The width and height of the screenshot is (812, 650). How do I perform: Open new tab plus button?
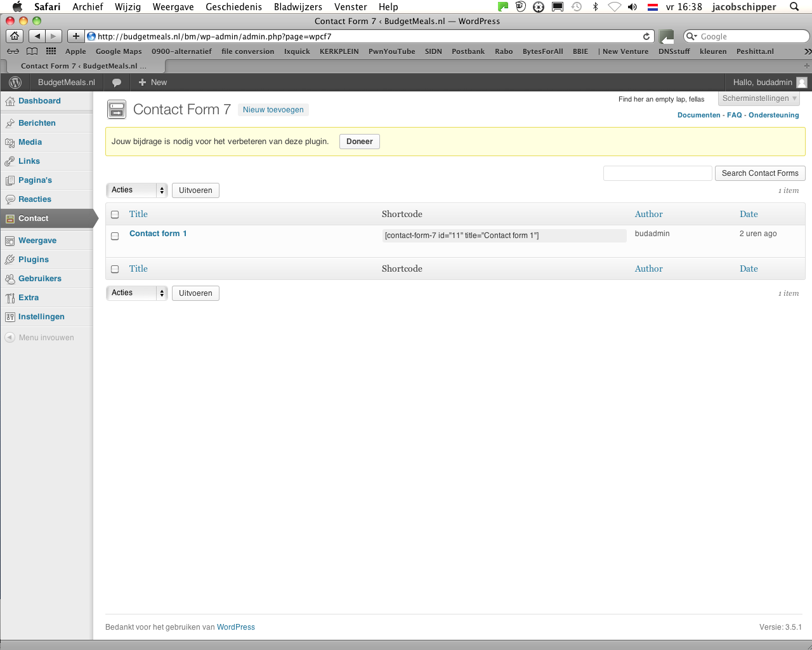(x=807, y=66)
